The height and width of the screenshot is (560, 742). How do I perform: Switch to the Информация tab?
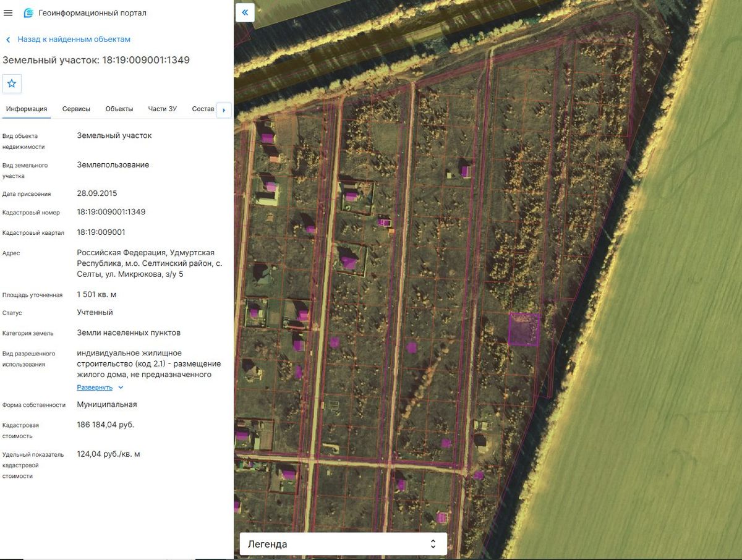27,109
